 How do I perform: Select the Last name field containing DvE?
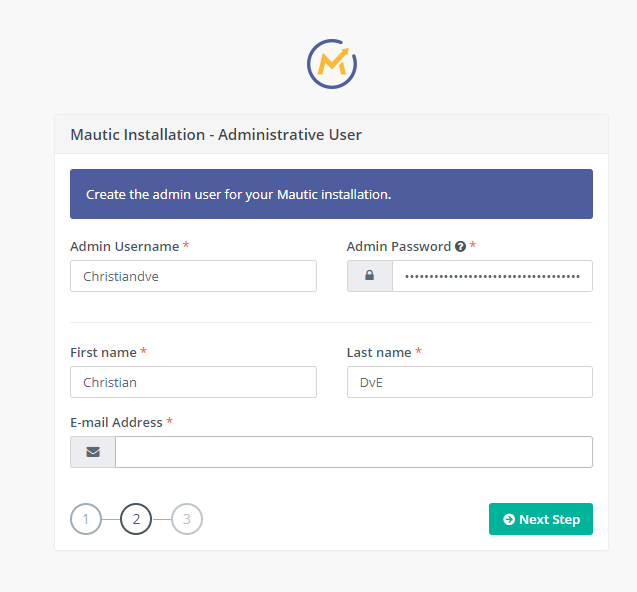click(x=470, y=382)
